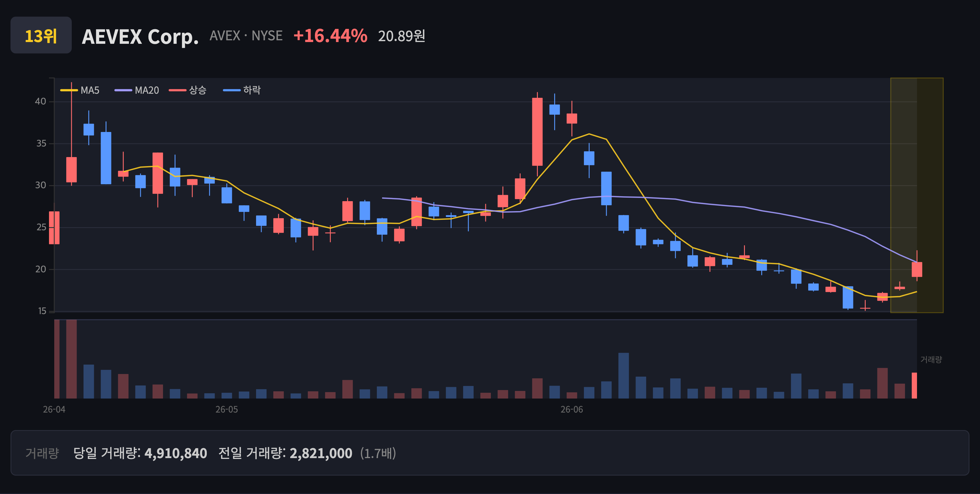Click the 40 price axis label
The image size is (980, 494).
coord(40,101)
